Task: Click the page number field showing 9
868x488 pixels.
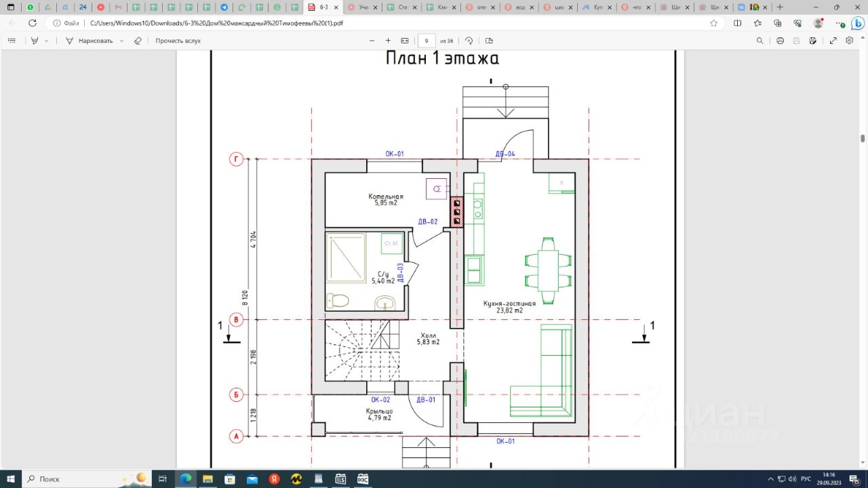Action: [x=427, y=41]
